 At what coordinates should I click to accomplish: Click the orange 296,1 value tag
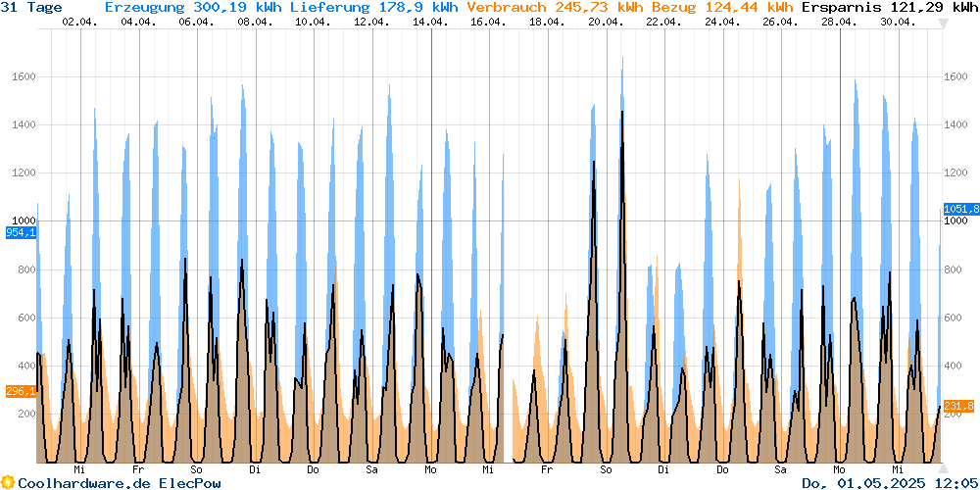pos(21,391)
